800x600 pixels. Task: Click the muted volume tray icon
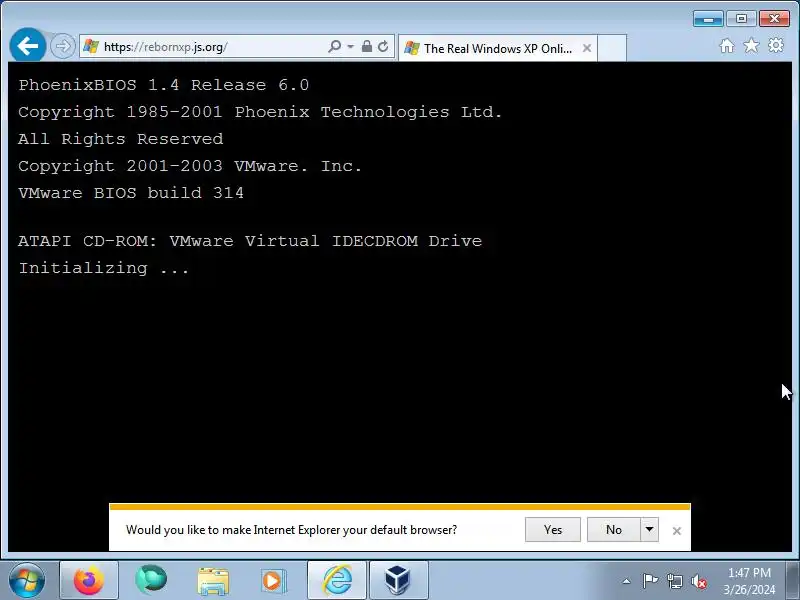coord(699,581)
